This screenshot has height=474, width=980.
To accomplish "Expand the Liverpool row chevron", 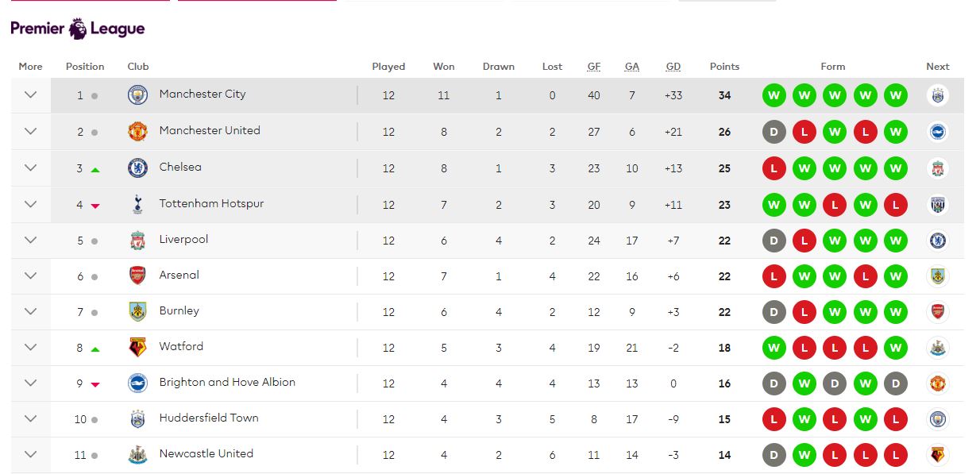I will [30, 240].
